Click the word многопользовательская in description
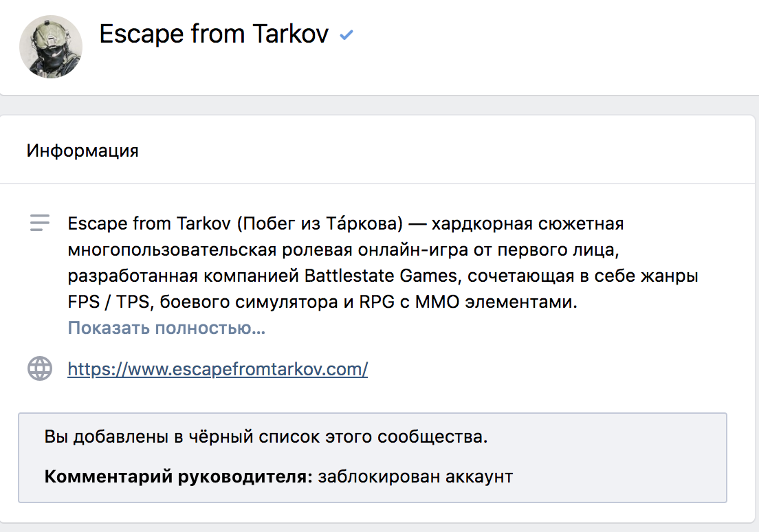The width and height of the screenshot is (759, 532). pyautogui.click(x=172, y=250)
